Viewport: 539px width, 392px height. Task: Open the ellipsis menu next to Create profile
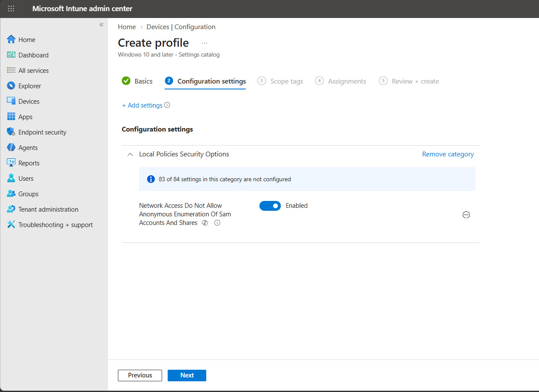pyautogui.click(x=205, y=43)
